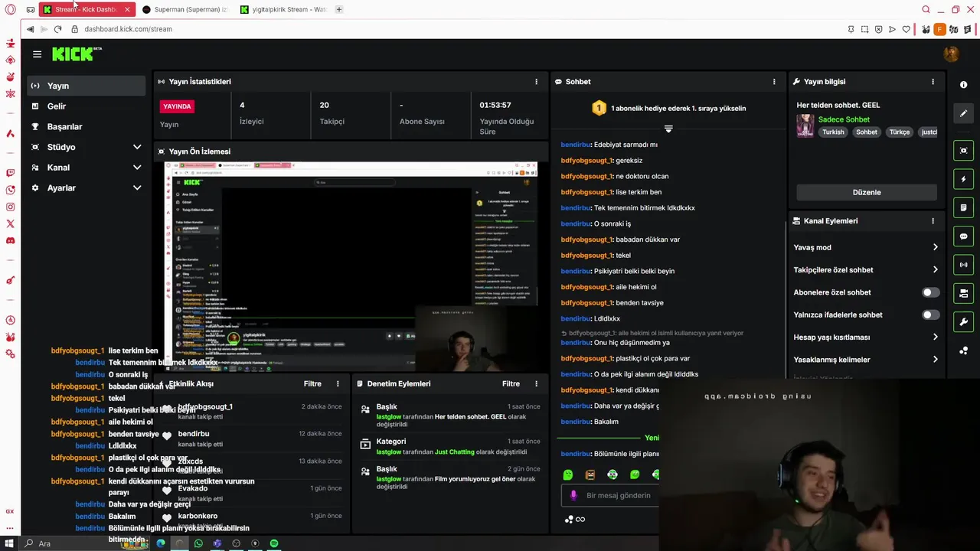Open Instagram from the Opera sidebar
980x551 pixels.
10,207
